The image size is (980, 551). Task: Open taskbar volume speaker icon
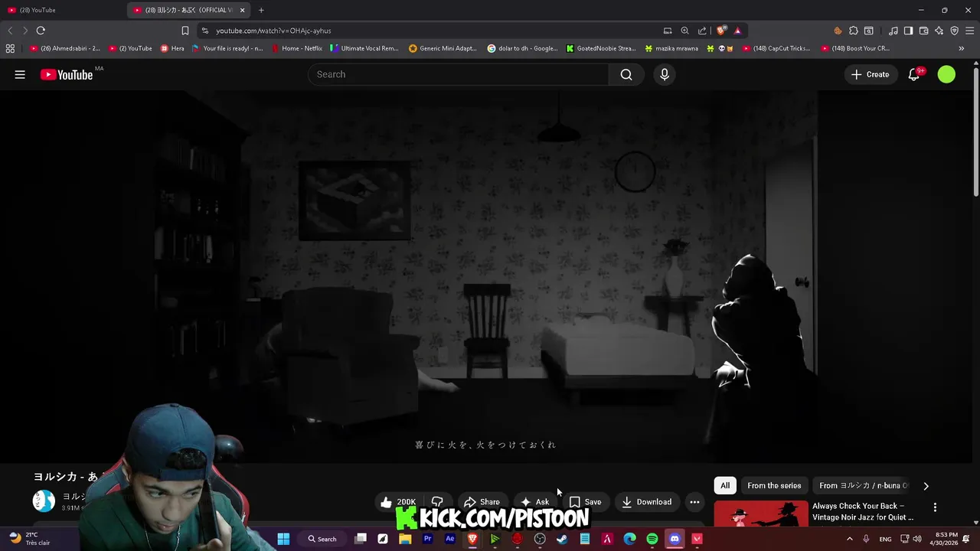(917, 539)
